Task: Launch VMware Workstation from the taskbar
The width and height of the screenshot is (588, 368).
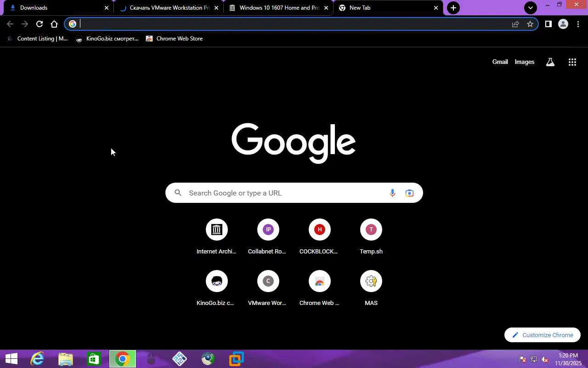Action: click(x=237, y=359)
